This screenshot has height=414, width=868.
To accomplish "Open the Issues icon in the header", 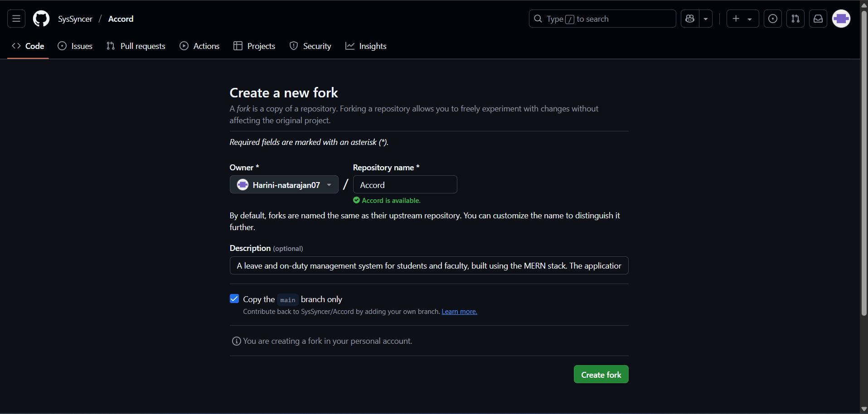I will (x=773, y=19).
